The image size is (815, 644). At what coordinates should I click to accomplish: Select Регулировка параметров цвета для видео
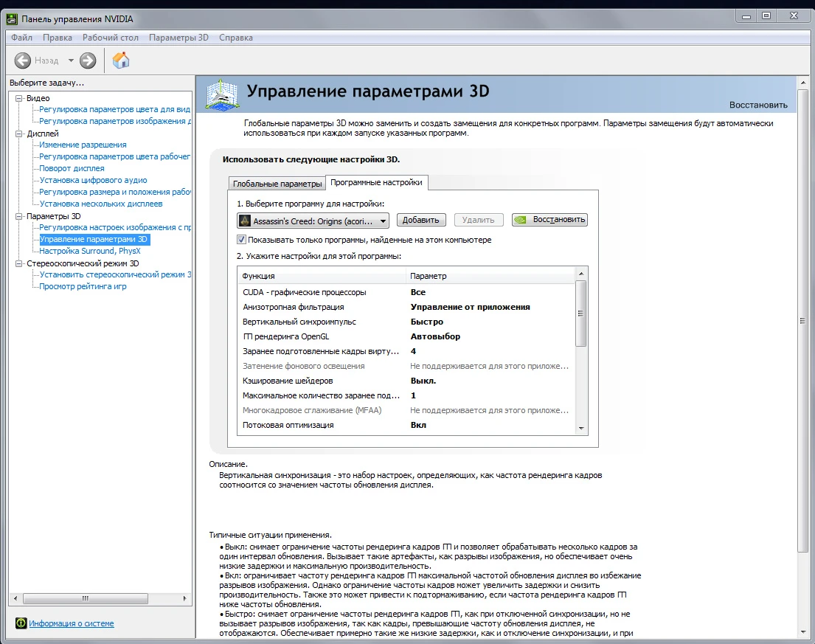[x=114, y=109]
